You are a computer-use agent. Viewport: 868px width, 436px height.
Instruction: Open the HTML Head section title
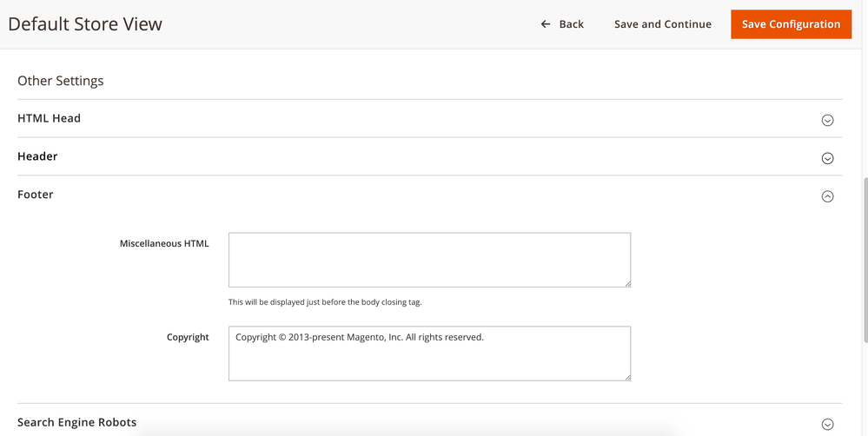49,118
